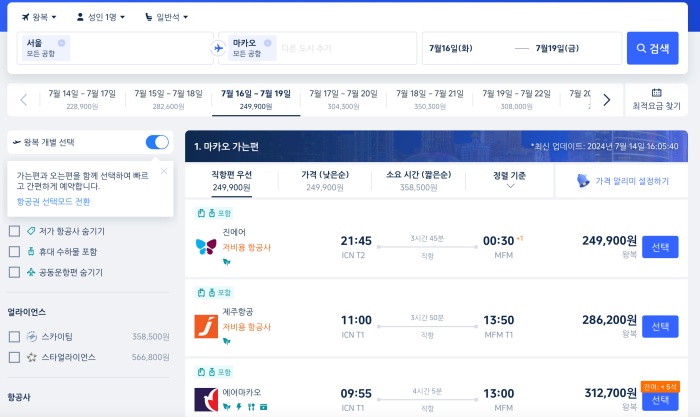The height and width of the screenshot is (417, 700).
Task: Click the 진에어 butterfly logo
Action: (x=206, y=246)
